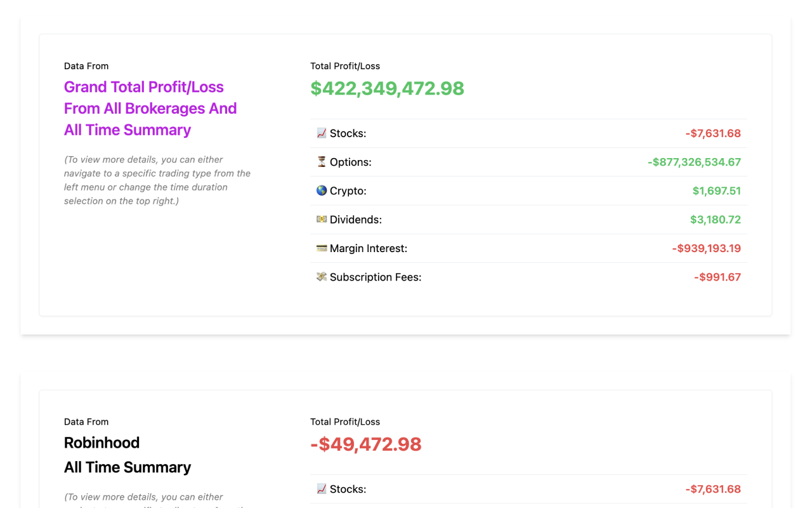Image resolution: width=812 pixels, height=508 pixels.
Task: Click the chart icon beside Stocks in Grand Total card
Action: click(x=322, y=133)
